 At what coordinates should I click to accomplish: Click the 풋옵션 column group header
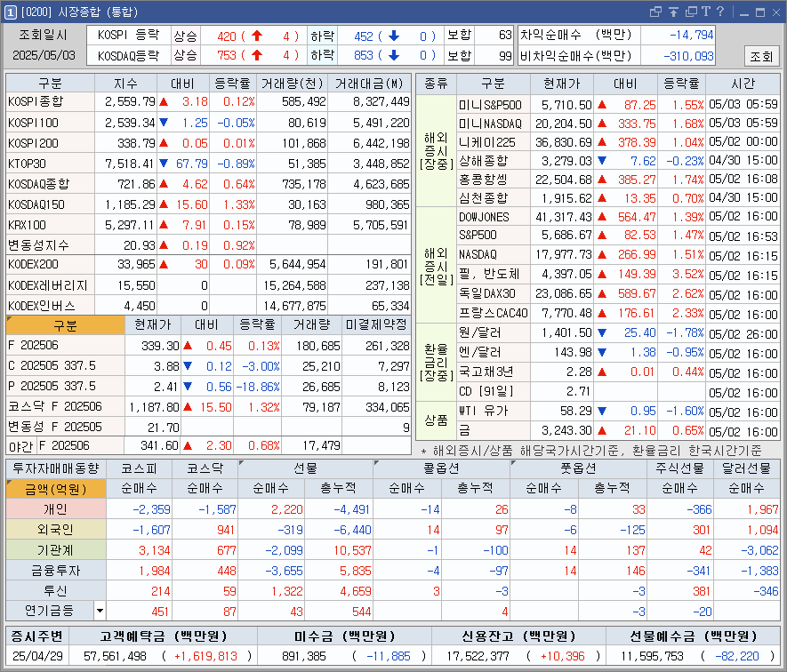point(578,468)
